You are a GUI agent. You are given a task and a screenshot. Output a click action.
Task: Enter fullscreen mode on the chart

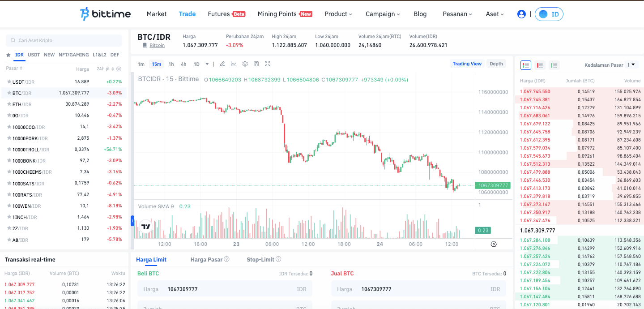point(267,64)
